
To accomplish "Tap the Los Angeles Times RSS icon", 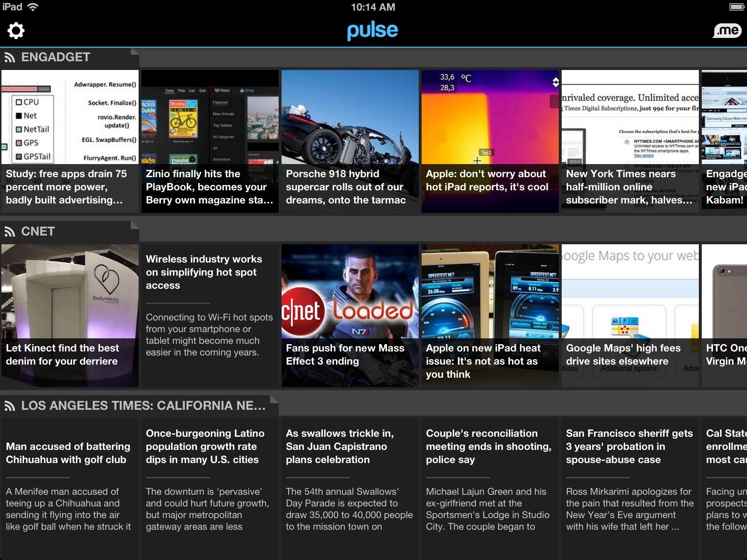I will (x=10, y=406).
